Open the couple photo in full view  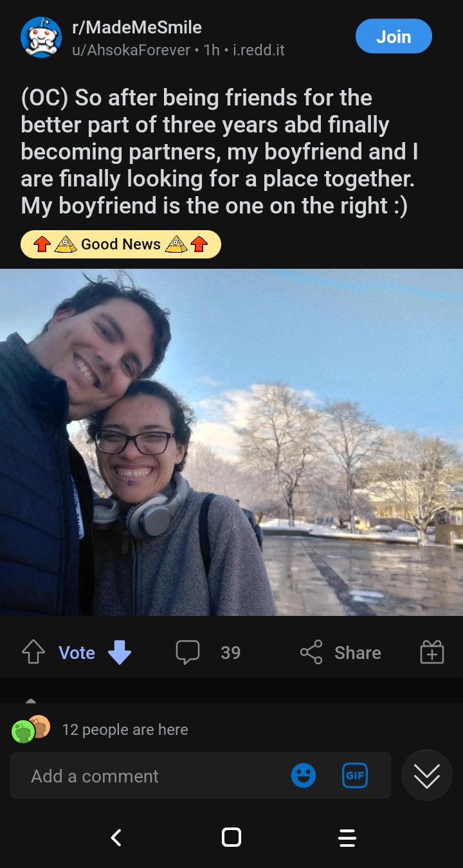tap(232, 442)
